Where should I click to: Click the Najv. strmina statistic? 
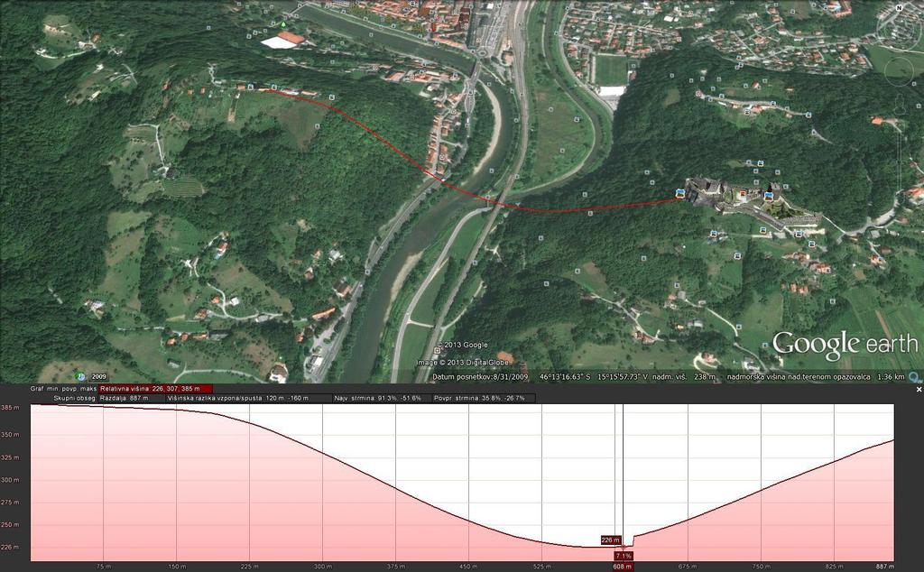tap(378, 398)
